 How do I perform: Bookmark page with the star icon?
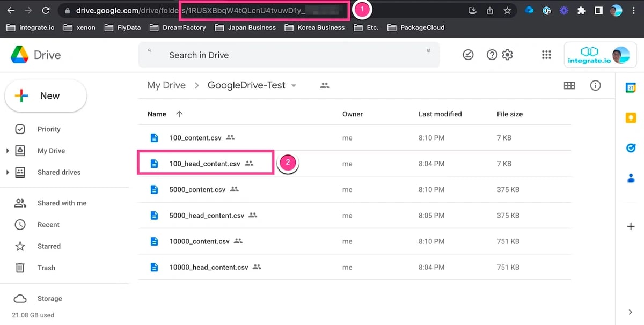click(507, 11)
